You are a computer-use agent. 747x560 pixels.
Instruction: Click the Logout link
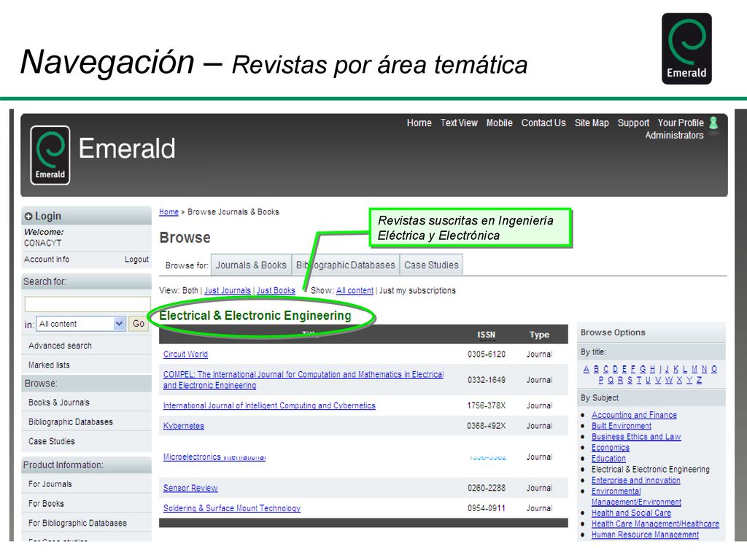[x=136, y=259]
